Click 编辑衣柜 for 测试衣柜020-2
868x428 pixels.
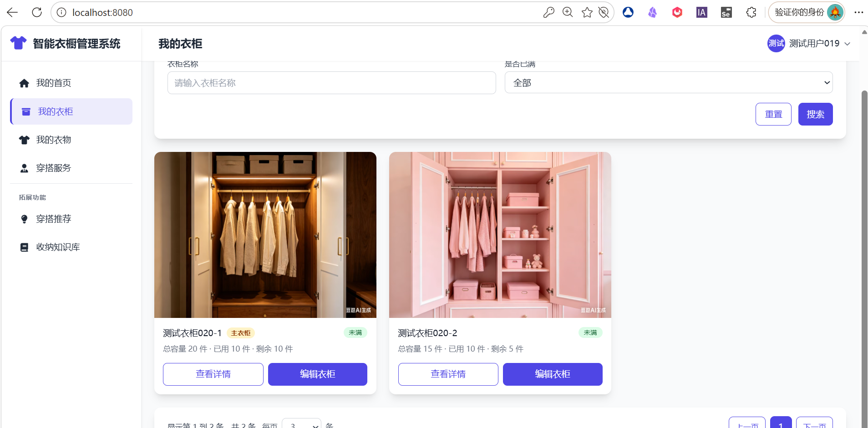coord(553,374)
